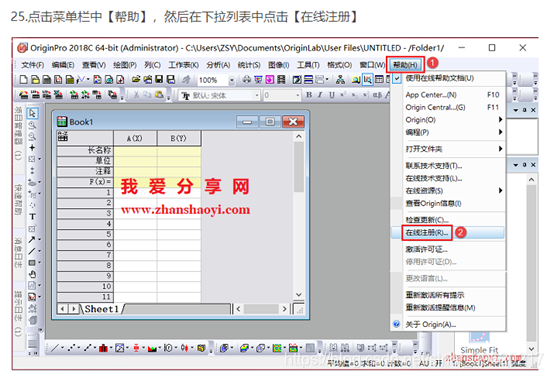Click the Save Project floppy icon

159,79
